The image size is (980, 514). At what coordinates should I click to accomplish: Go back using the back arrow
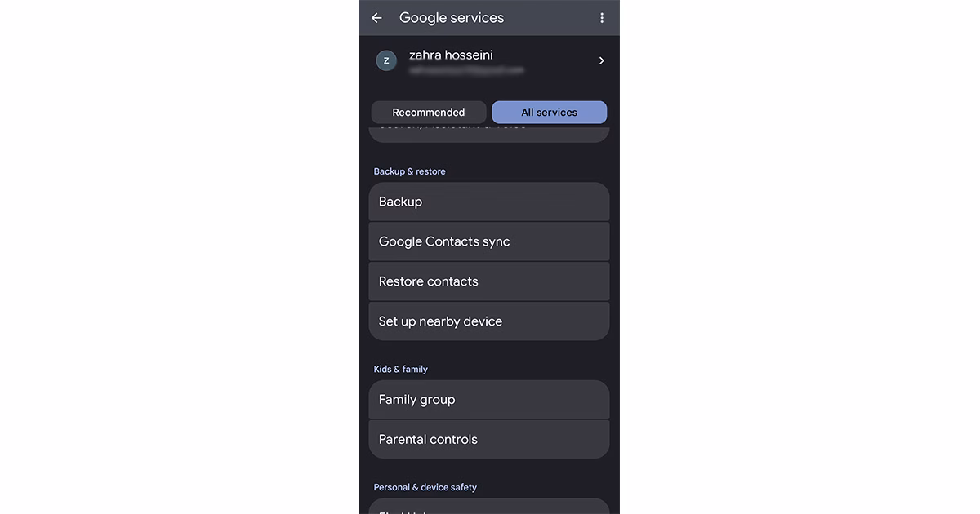(x=376, y=18)
